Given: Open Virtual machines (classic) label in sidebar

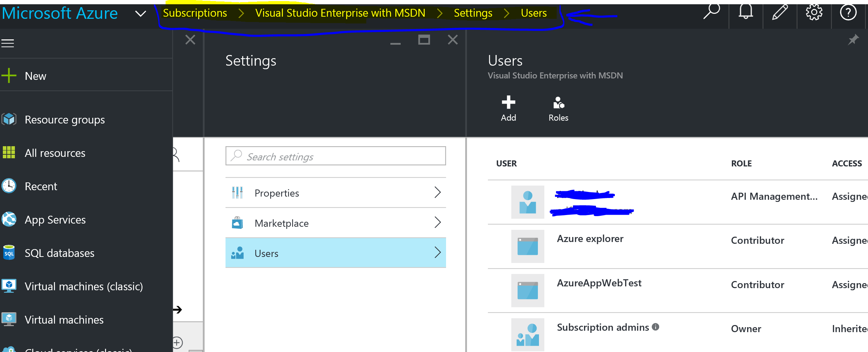Looking at the screenshot, I should pyautogui.click(x=84, y=286).
